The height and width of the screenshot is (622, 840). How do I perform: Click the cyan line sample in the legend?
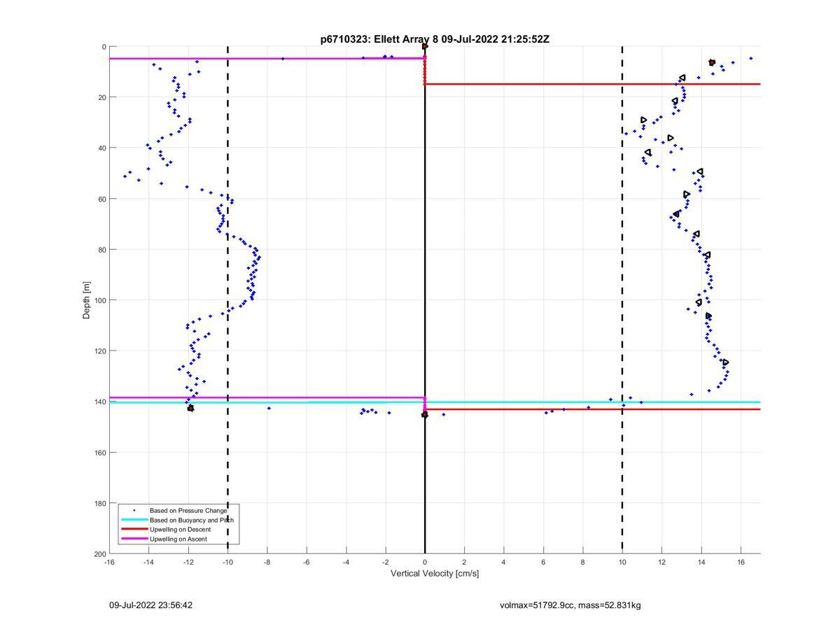134,520
